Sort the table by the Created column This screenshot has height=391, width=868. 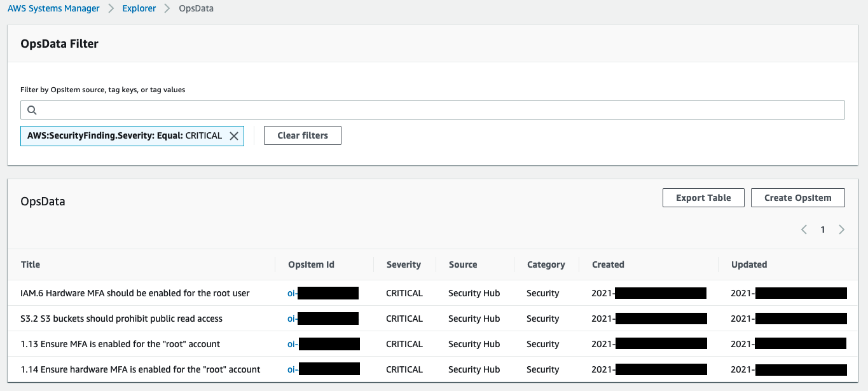pos(607,264)
